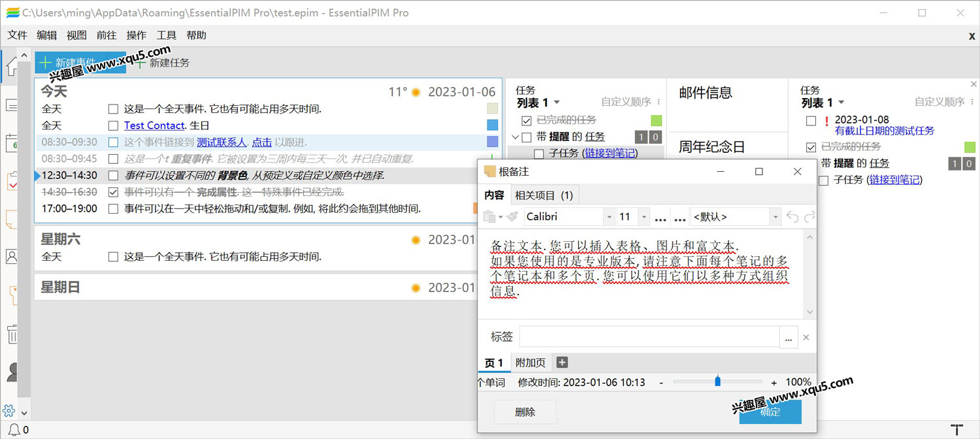Viewport: 980px width, 439px height.
Task: Clear tags with the X icon
Action: click(x=806, y=338)
